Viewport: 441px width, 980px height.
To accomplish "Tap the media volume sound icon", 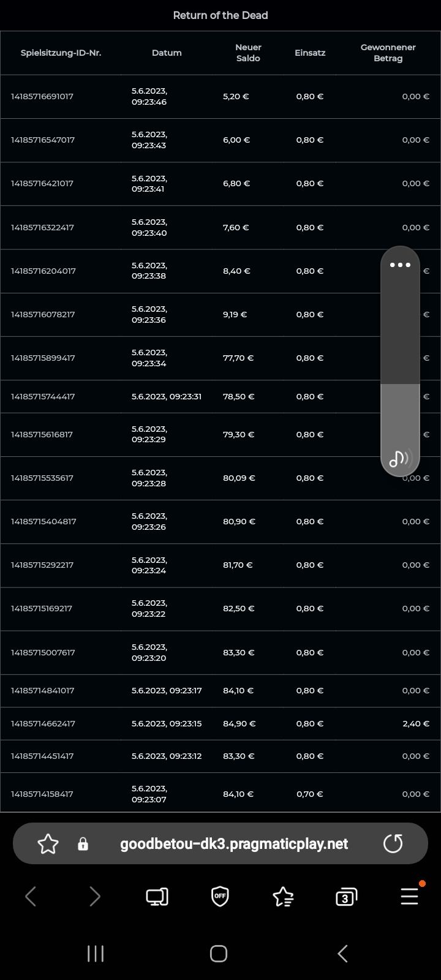I will click(400, 458).
